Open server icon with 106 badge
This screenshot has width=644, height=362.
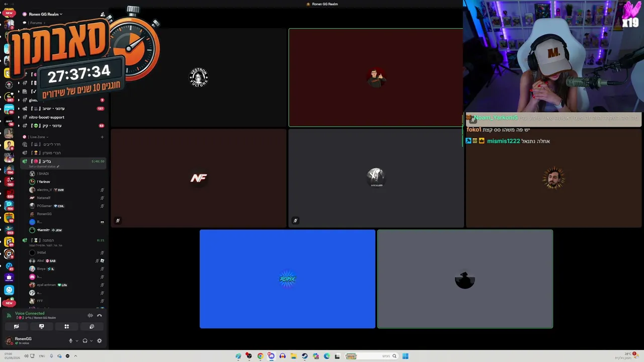[x=9, y=205]
